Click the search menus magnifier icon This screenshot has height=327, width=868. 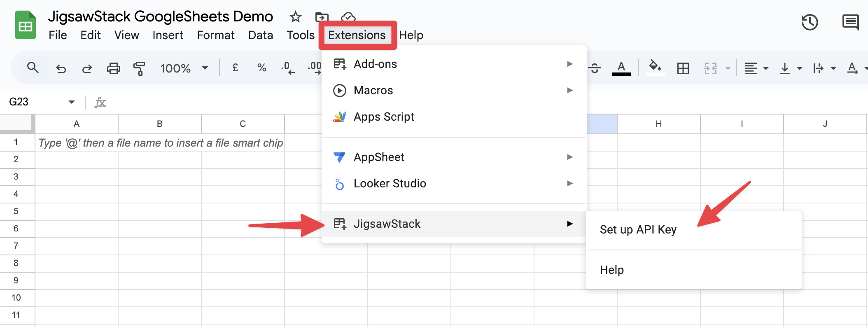33,68
